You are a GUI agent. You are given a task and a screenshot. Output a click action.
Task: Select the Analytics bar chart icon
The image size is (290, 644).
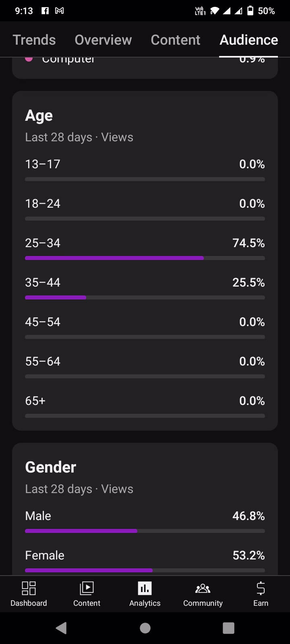click(x=145, y=588)
